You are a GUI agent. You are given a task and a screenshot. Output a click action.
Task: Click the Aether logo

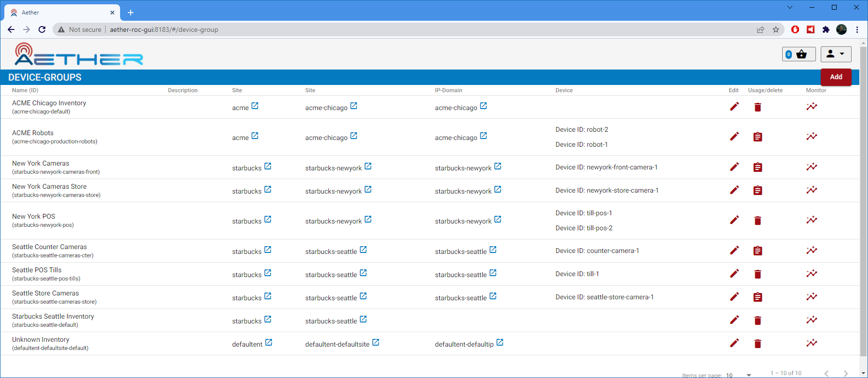coord(79,54)
